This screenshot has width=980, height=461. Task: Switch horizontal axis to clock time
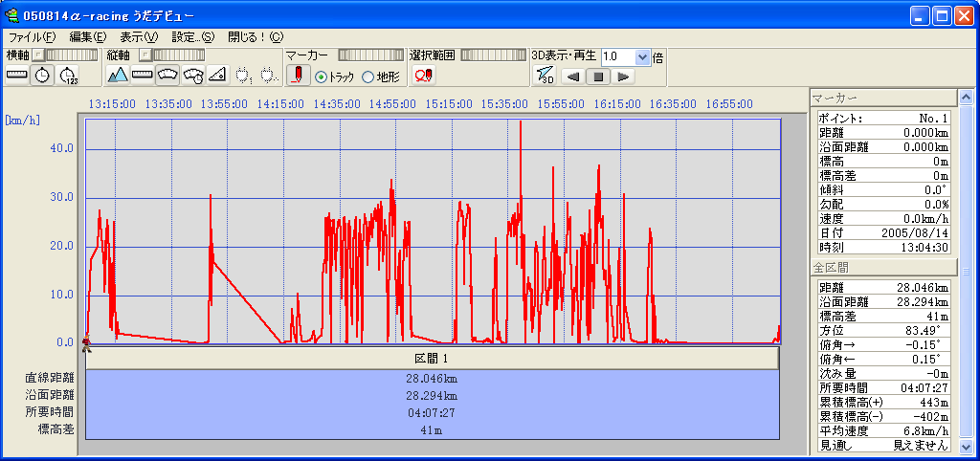point(42,75)
